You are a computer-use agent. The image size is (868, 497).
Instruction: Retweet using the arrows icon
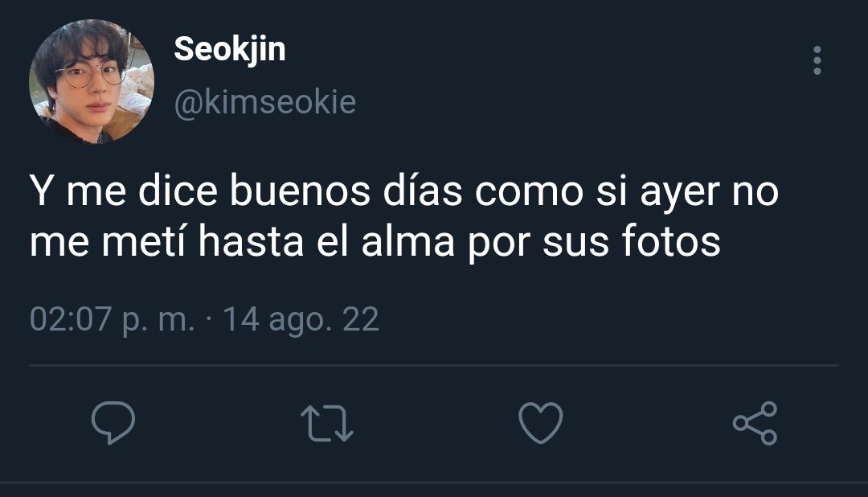click(x=326, y=423)
